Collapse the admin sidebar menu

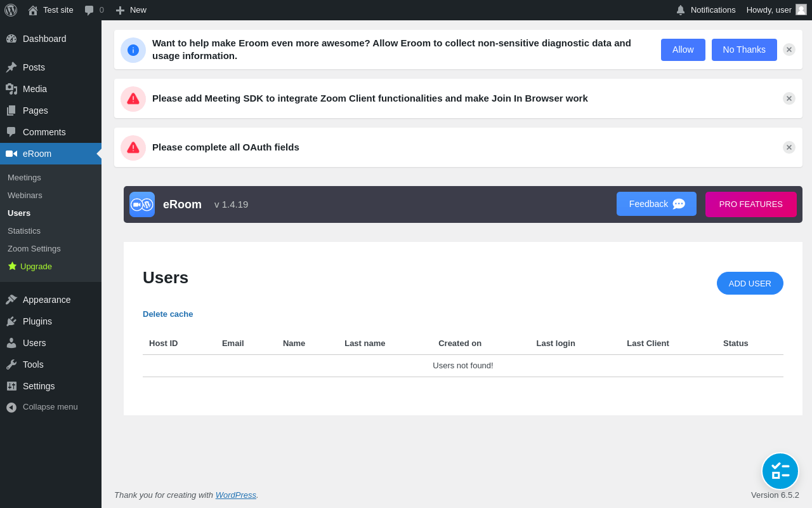pyautogui.click(x=50, y=407)
